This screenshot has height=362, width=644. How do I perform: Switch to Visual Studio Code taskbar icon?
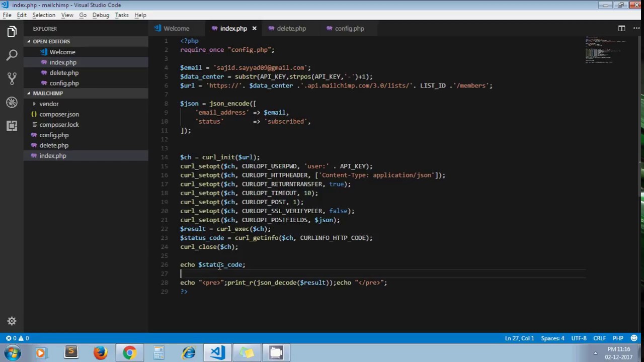pos(218,352)
